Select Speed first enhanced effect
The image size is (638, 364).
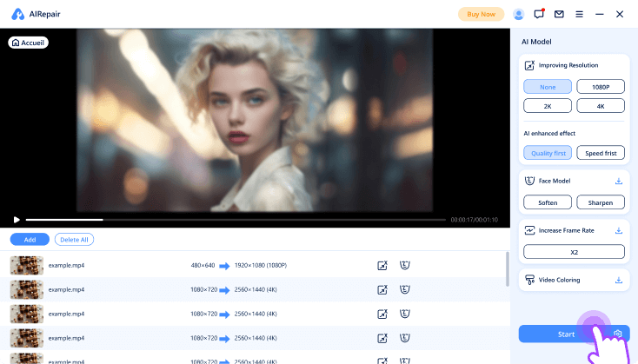pos(600,153)
